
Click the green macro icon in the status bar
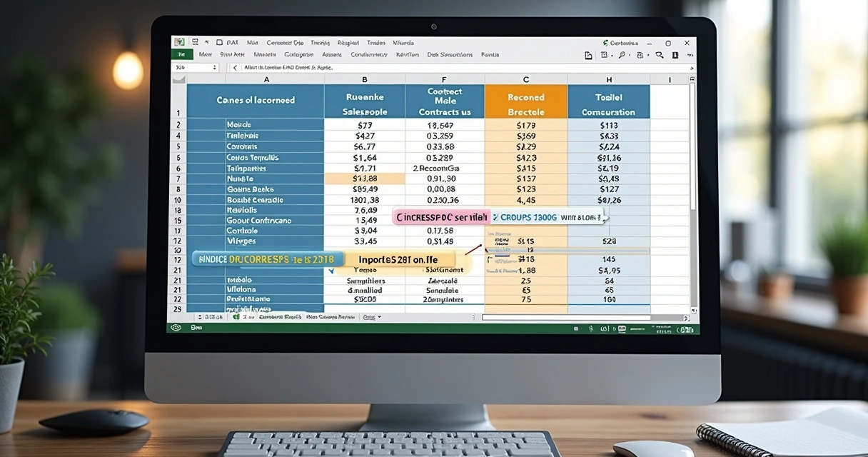coord(236,316)
